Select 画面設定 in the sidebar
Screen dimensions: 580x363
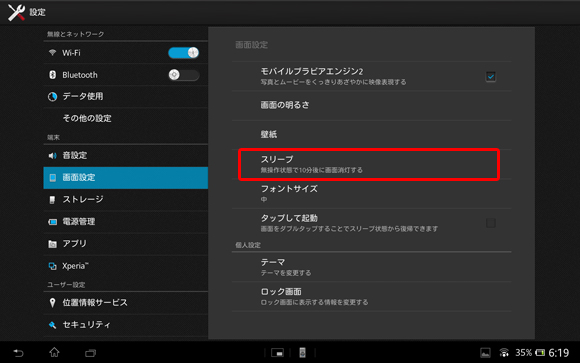[126, 178]
